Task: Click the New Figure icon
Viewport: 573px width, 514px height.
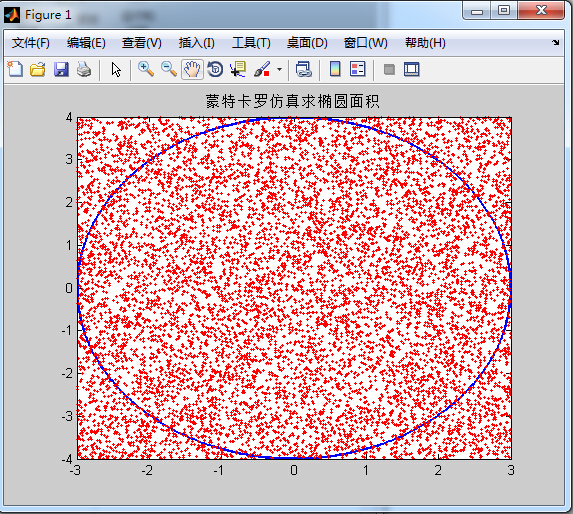Action: [15, 69]
